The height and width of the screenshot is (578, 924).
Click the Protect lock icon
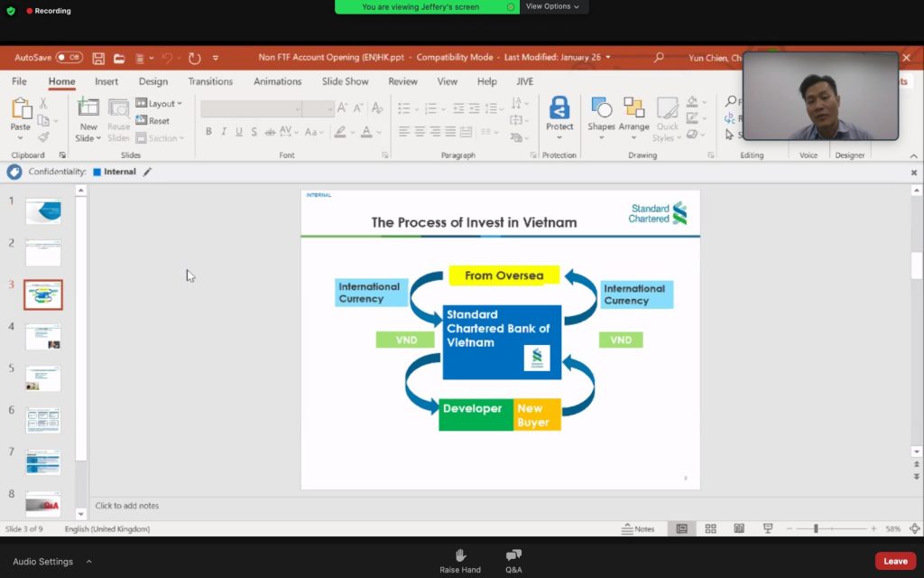pos(559,109)
